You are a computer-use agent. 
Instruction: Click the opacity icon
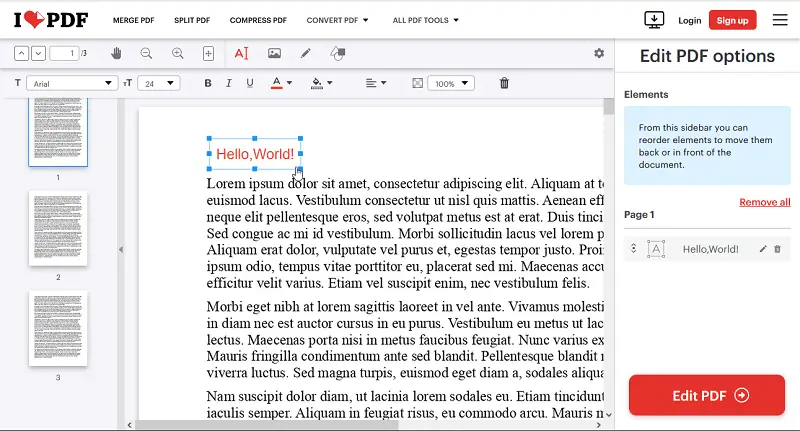[x=417, y=83]
